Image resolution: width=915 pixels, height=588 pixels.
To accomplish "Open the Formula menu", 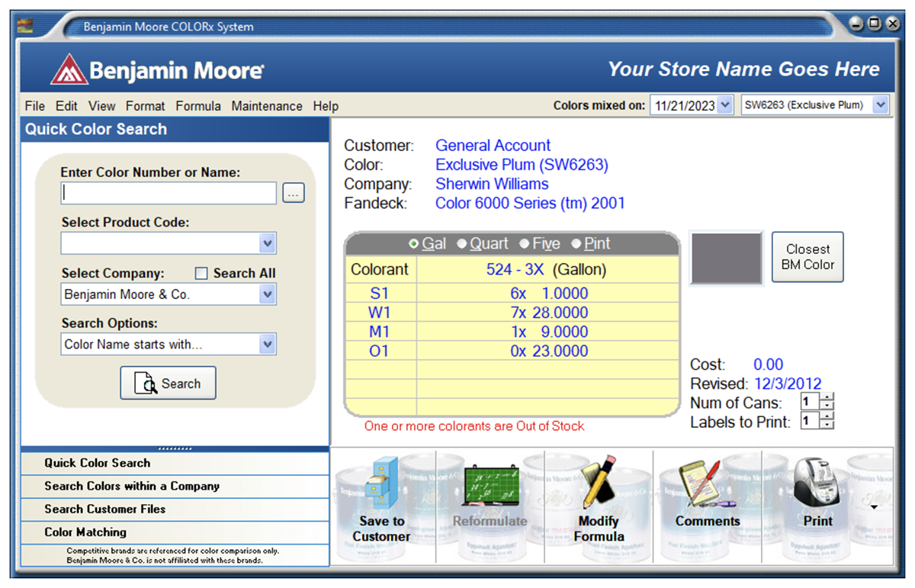I will pyautogui.click(x=198, y=106).
